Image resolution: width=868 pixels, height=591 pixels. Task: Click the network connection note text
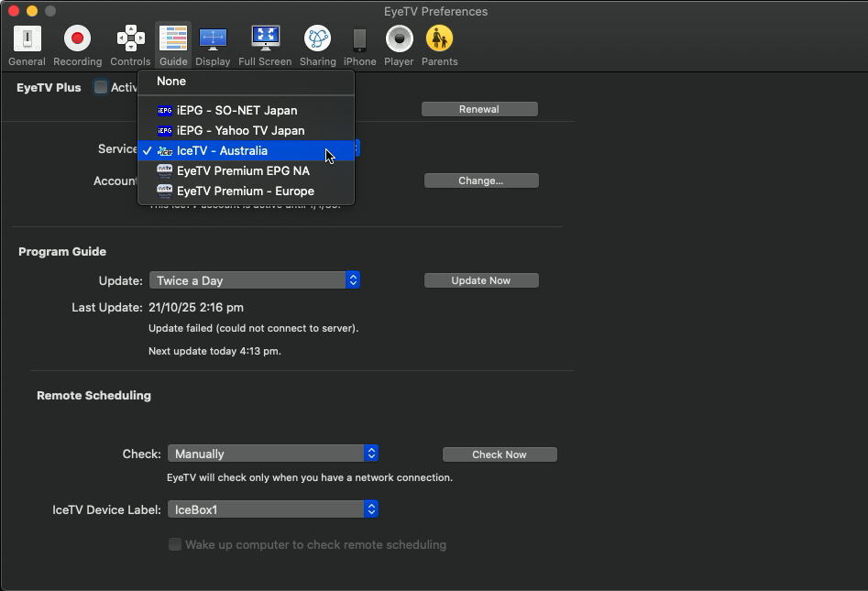pos(310,477)
